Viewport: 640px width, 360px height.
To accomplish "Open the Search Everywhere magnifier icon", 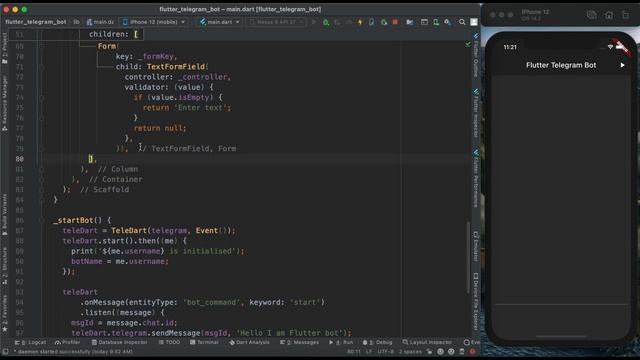I will [x=462, y=22].
